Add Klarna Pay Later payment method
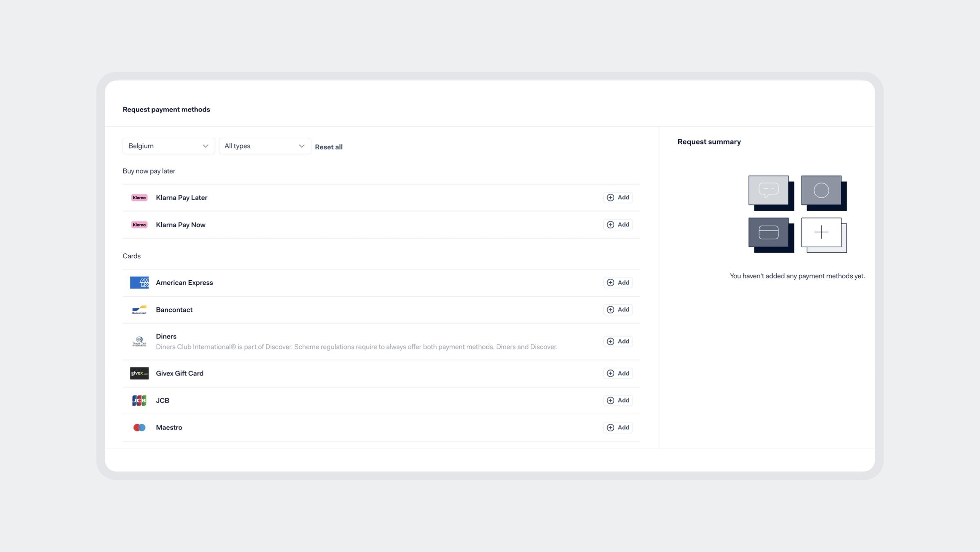This screenshot has width=980, height=552. [618, 197]
